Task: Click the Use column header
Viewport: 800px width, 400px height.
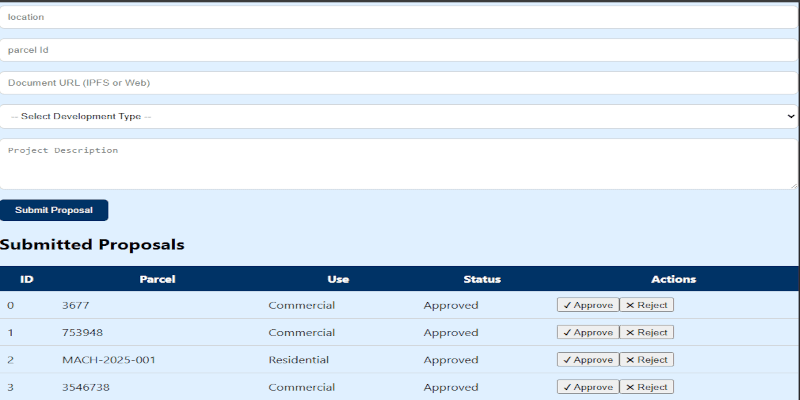Action: pyautogui.click(x=338, y=279)
